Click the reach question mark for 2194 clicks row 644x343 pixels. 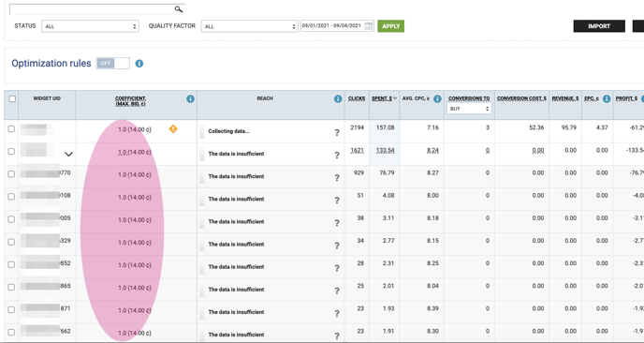337,132
